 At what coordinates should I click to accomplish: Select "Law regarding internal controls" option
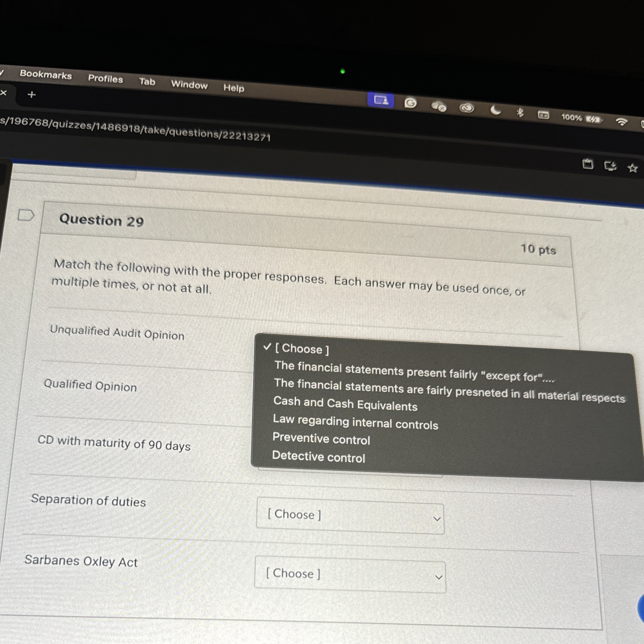355,422
